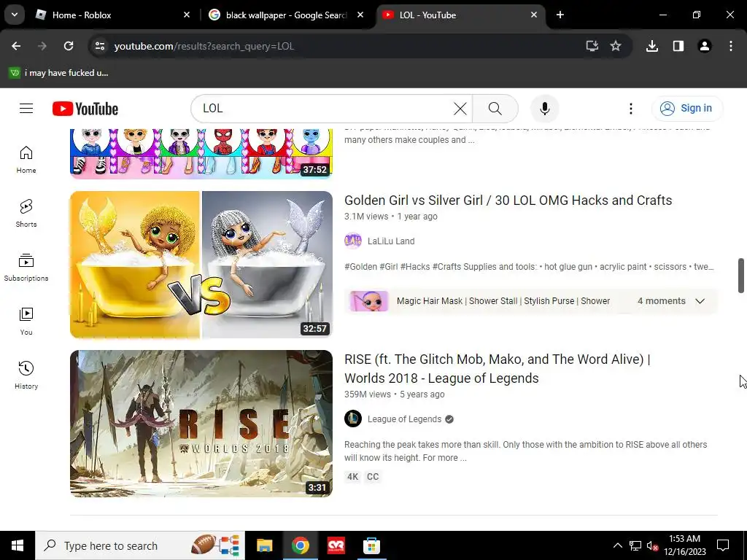Open a new browser tab
The width and height of the screenshot is (747, 560).
560,15
